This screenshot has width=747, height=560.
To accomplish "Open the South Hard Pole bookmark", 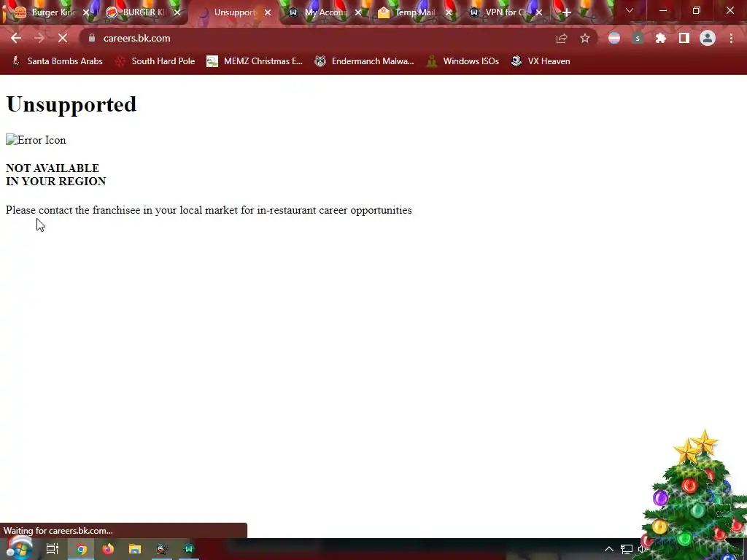I will pyautogui.click(x=155, y=61).
